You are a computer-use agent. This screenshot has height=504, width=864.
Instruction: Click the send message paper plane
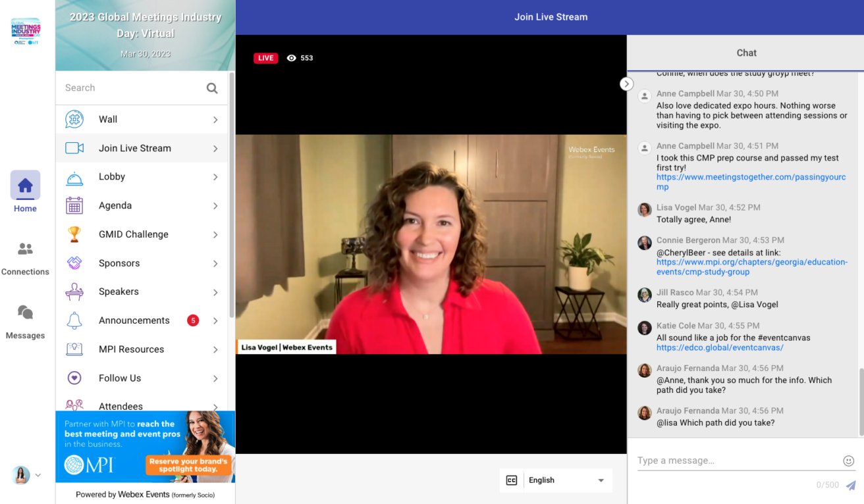click(851, 486)
